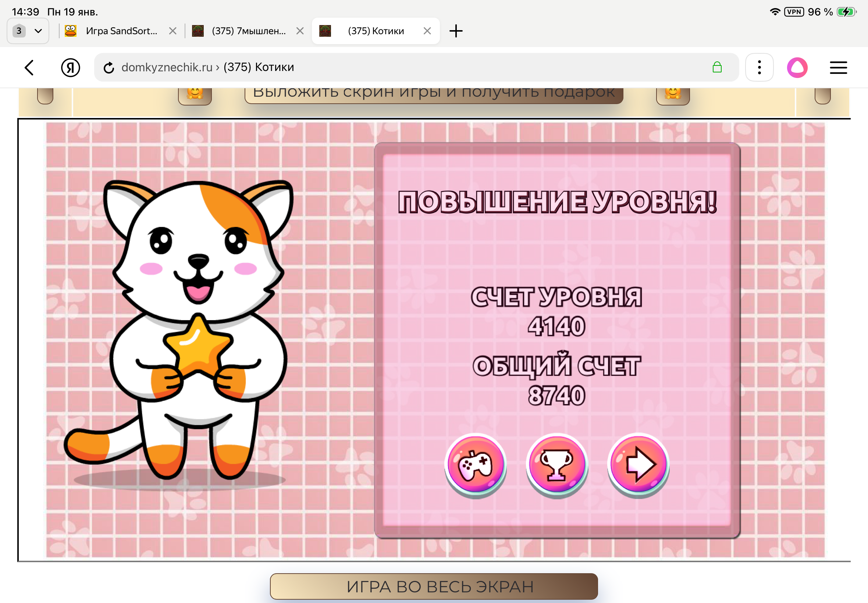Open the Alice assistant icon
This screenshot has width=868, height=603.
click(x=797, y=68)
